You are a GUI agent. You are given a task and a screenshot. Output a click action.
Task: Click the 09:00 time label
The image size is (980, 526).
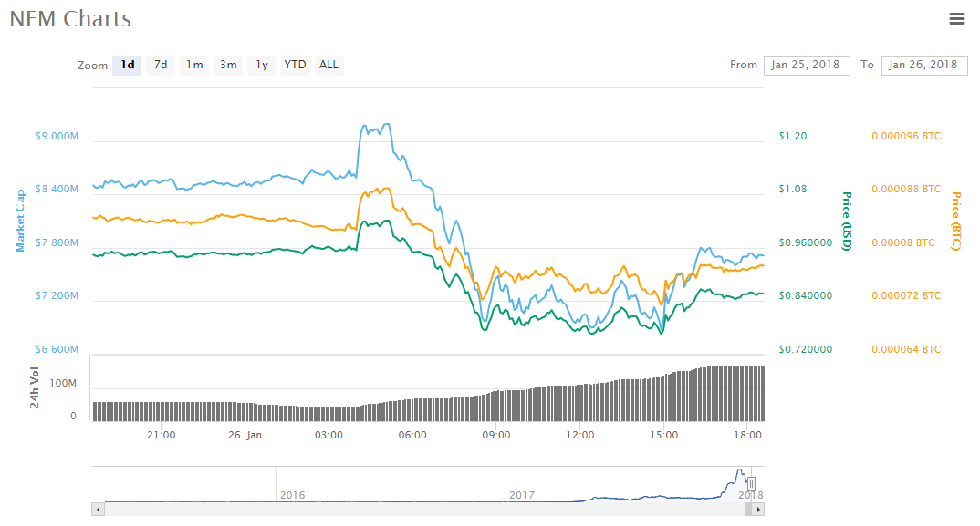click(496, 436)
